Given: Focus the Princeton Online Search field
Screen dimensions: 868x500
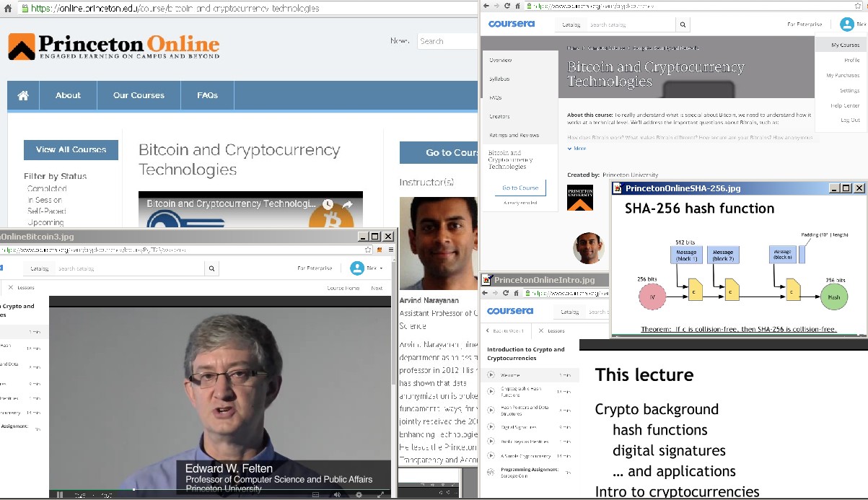Looking at the screenshot, I should tap(447, 41).
